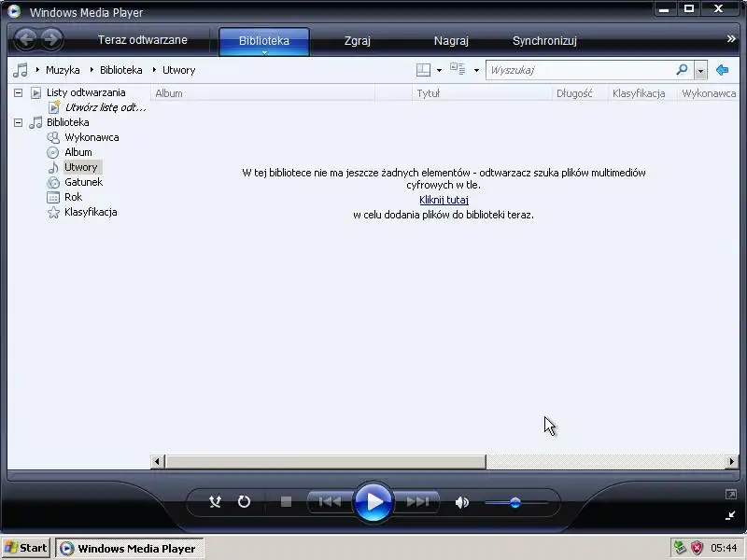Click the horizontal scrollbar left arrow
The width and height of the screenshot is (747, 560).
tap(157, 461)
